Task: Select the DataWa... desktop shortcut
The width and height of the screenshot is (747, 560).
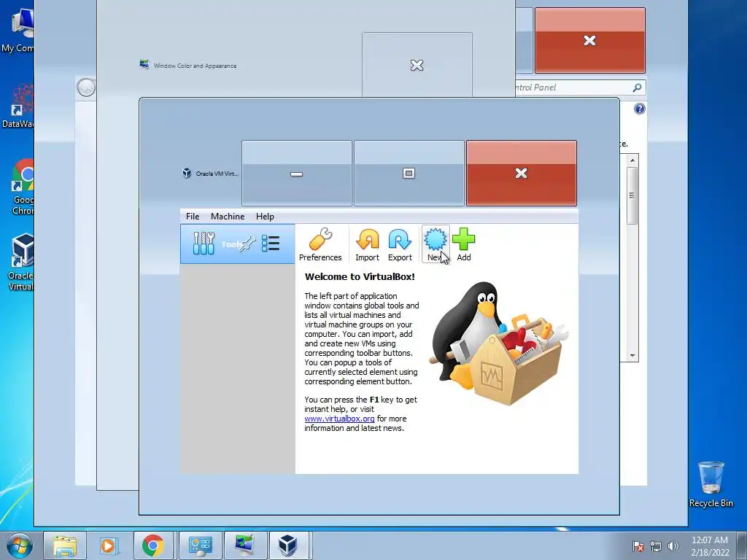Action: pyautogui.click(x=18, y=106)
